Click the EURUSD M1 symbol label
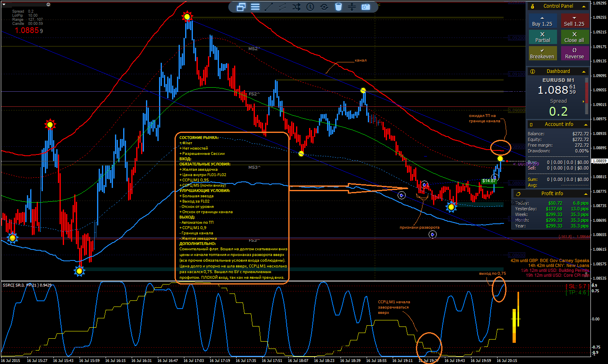This screenshot has height=364, width=608. point(558,80)
